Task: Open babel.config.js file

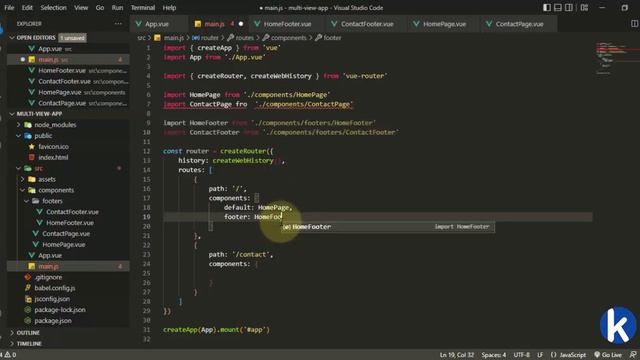Action: coord(55,288)
